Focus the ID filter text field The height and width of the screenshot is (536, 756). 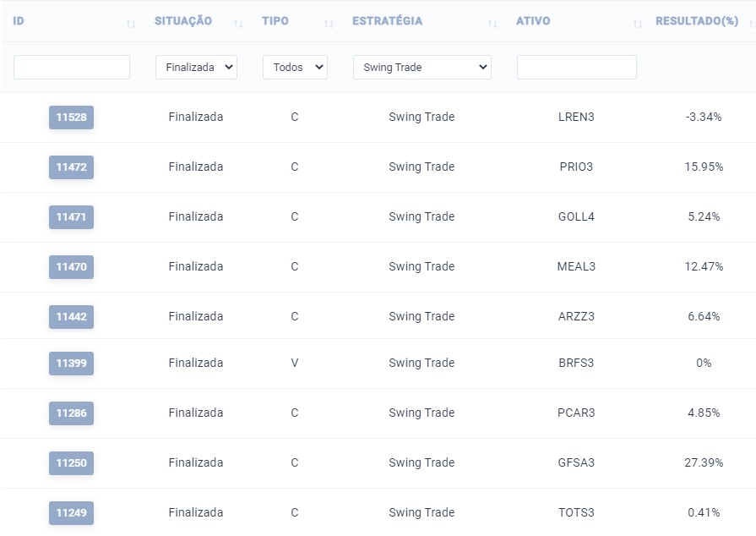72,67
